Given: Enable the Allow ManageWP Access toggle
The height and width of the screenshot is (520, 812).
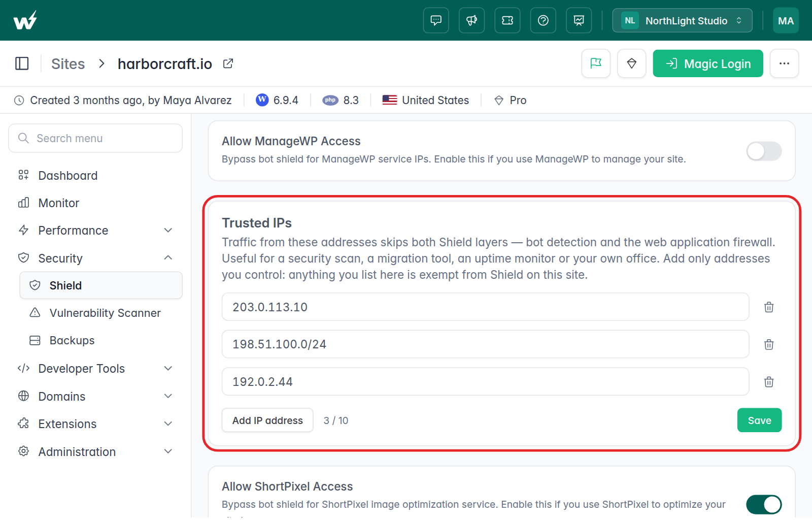Looking at the screenshot, I should pos(764,151).
